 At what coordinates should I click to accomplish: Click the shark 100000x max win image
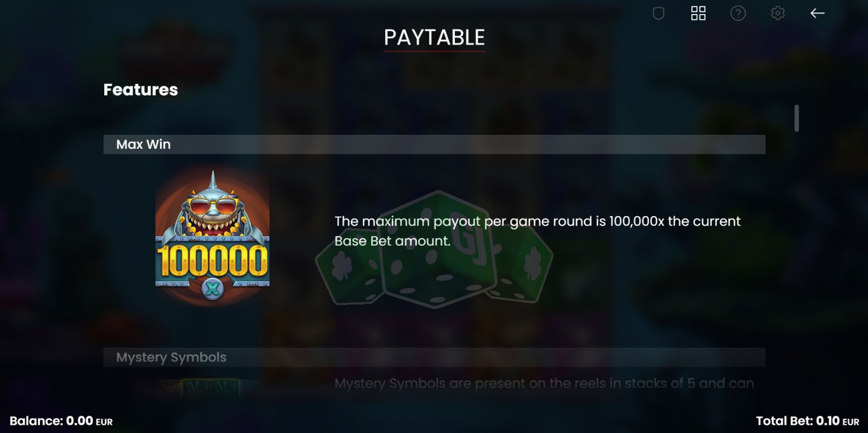(212, 237)
